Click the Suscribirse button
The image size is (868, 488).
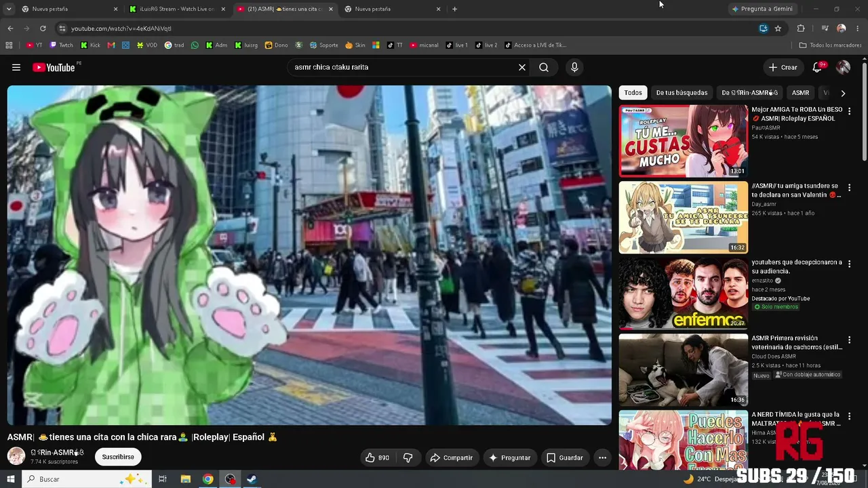coord(118,457)
